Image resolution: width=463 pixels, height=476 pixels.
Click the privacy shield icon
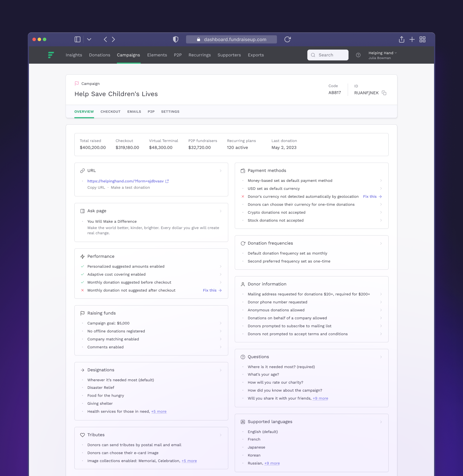click(176, 39)
